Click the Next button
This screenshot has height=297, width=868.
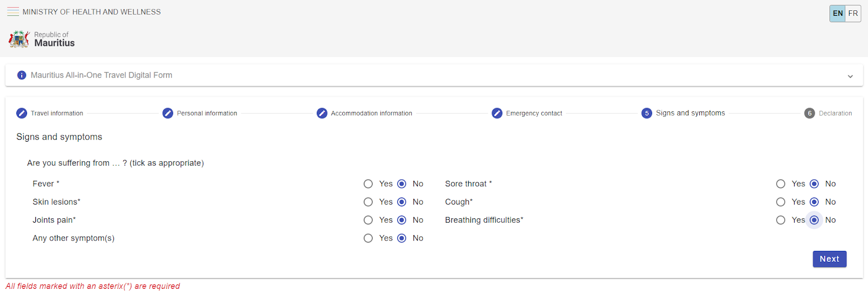(829, 259)
